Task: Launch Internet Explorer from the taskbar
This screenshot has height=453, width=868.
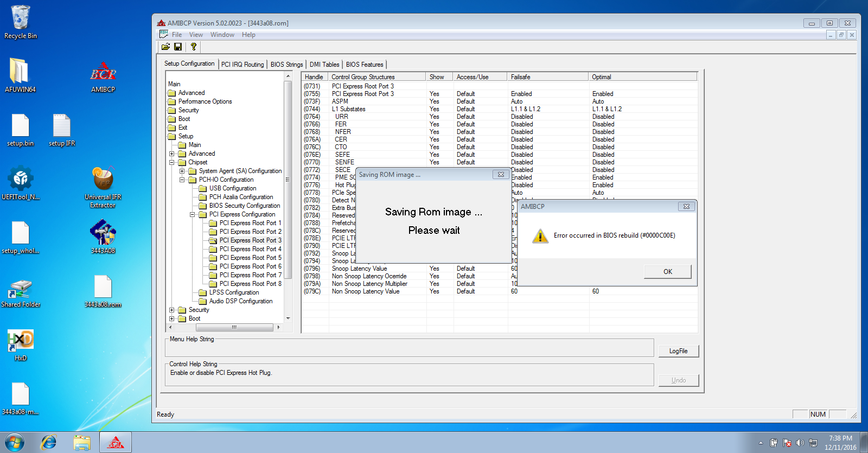Action: [49, 443]
